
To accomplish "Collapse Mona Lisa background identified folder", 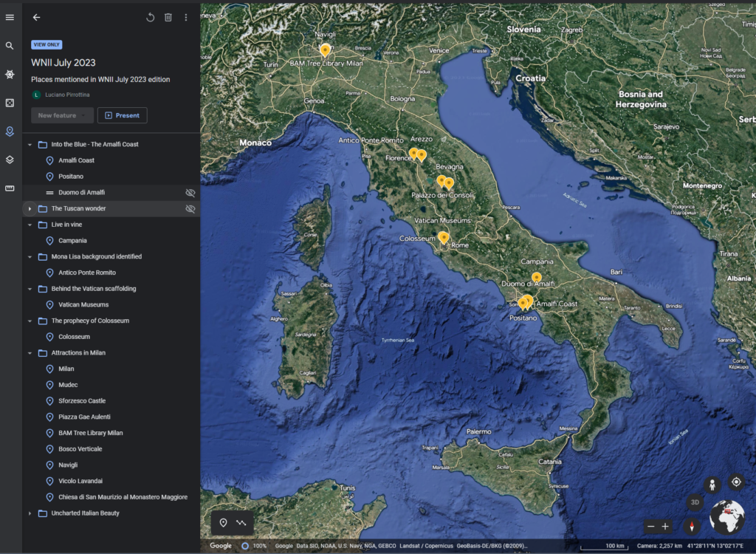I will pos(30,257).
